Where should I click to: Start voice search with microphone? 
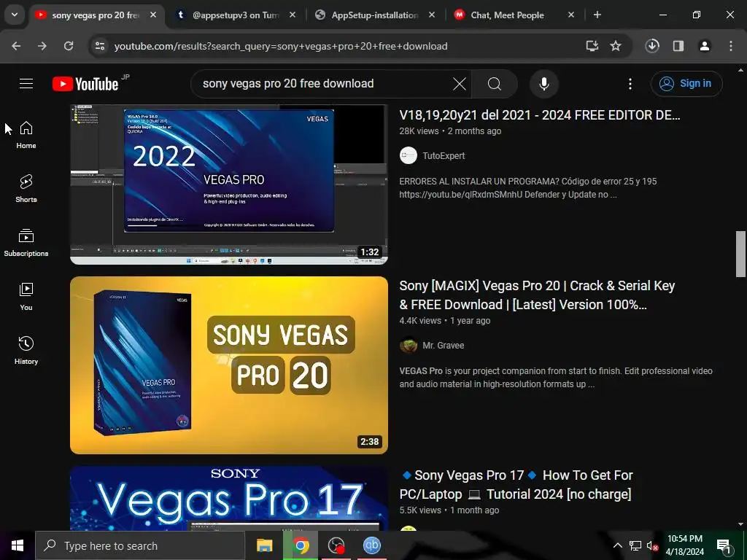(543, 84)
